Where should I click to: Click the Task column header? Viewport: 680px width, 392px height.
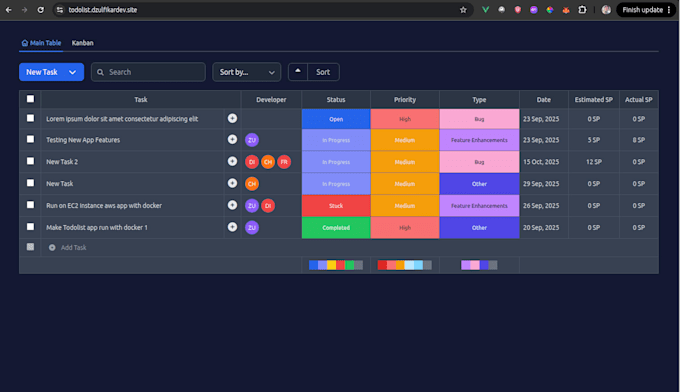pyautogui.click(x=141, y=100)
